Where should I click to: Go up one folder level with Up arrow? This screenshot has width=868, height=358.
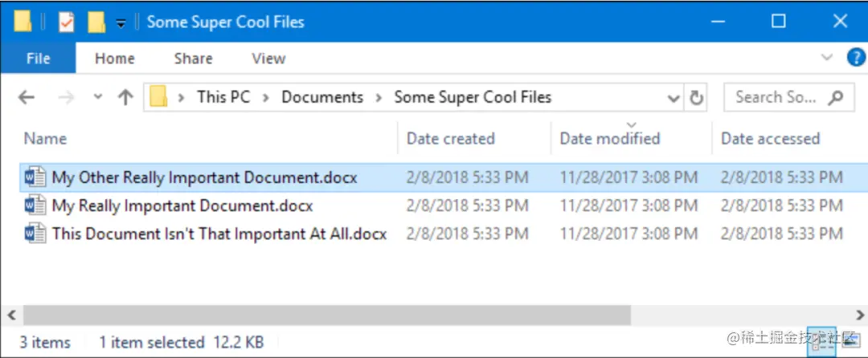125,98
